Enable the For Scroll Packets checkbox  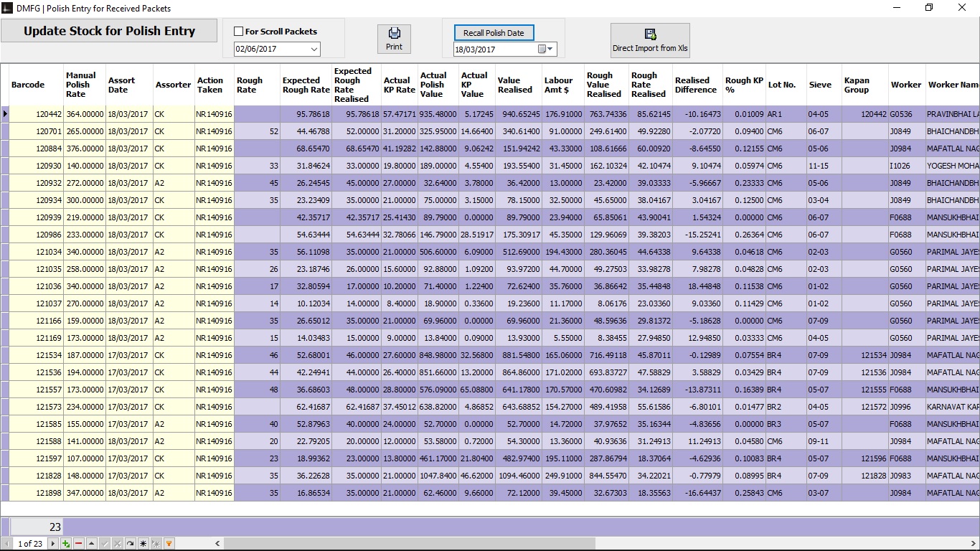239,32
